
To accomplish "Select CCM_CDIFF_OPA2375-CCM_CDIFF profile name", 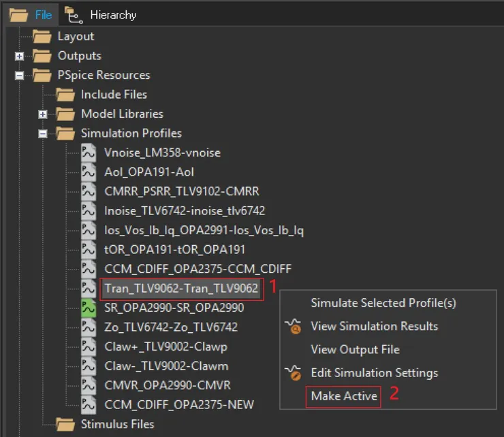I will pos(198,269).
